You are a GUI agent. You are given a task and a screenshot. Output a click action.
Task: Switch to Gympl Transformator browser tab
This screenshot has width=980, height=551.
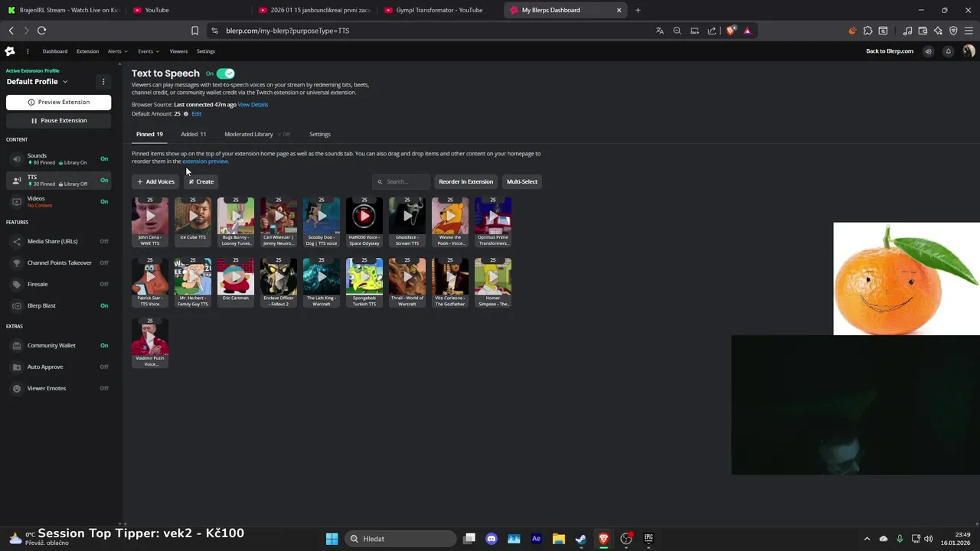pos(440,10)
